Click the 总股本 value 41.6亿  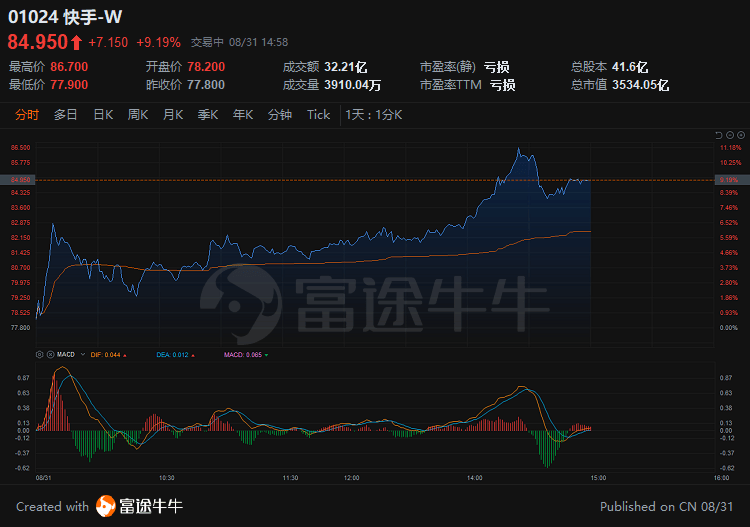pyautogui.click(x=630, y=67)
